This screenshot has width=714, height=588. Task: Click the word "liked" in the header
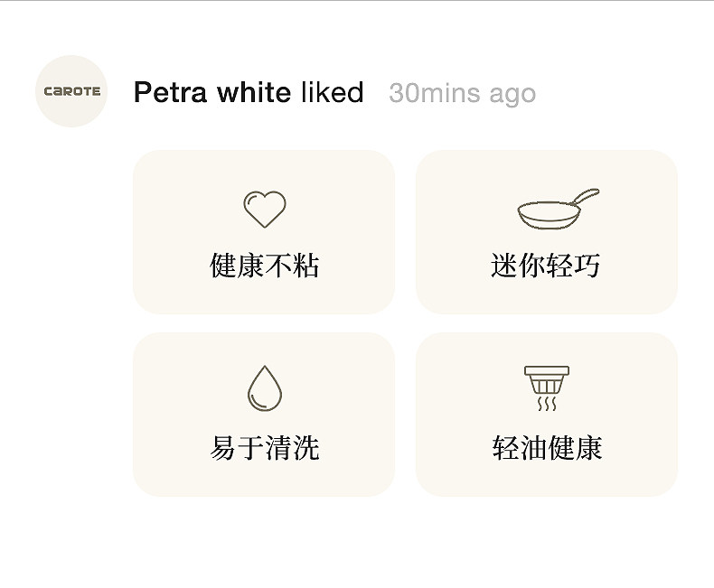pos(332,92)
